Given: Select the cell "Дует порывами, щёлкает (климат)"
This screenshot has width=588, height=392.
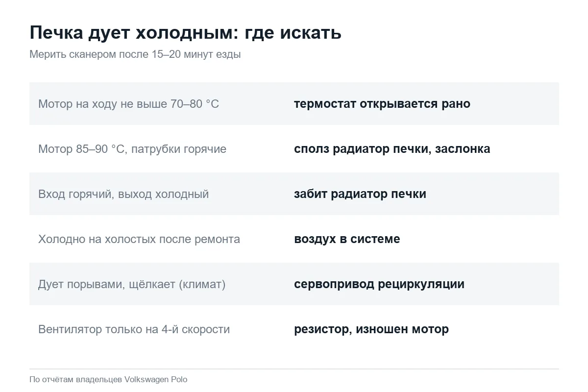Looking at the screenshot, I should point(132,284).
